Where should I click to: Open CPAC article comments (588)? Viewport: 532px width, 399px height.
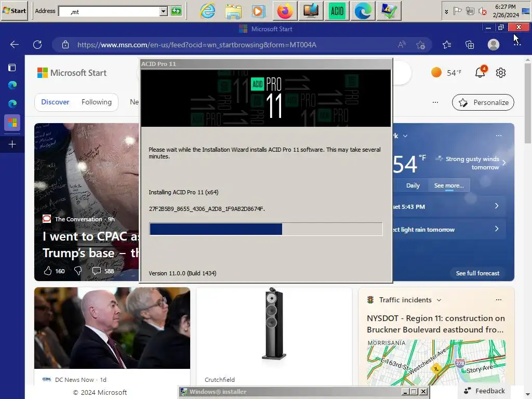[x=103, y=271]
